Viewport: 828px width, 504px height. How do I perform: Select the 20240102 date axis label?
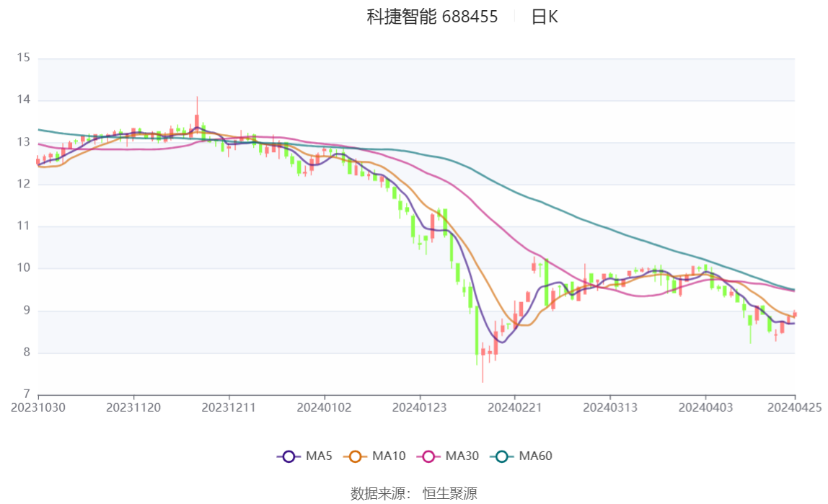[x=325, y=407]
